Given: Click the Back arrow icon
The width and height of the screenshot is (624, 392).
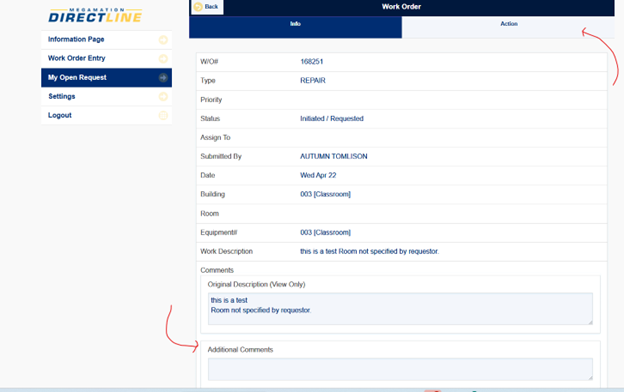Looking at the screenshot, I should [x=198, y=7].
